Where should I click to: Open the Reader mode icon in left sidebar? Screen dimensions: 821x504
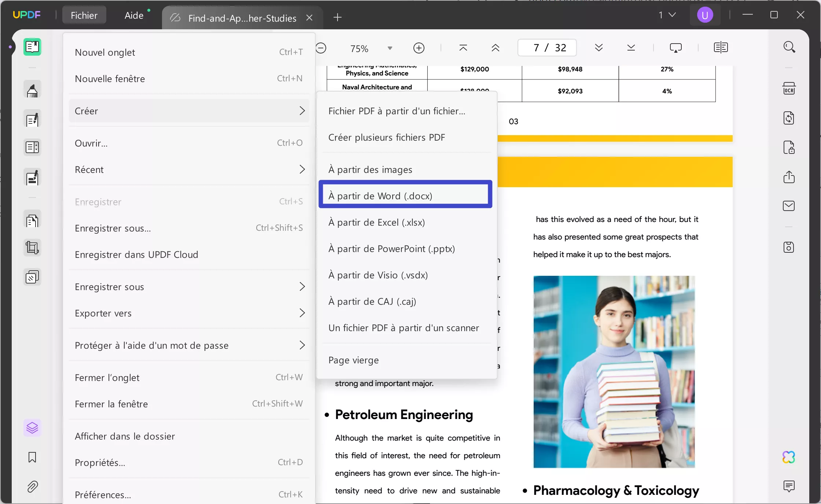[32, 47]
